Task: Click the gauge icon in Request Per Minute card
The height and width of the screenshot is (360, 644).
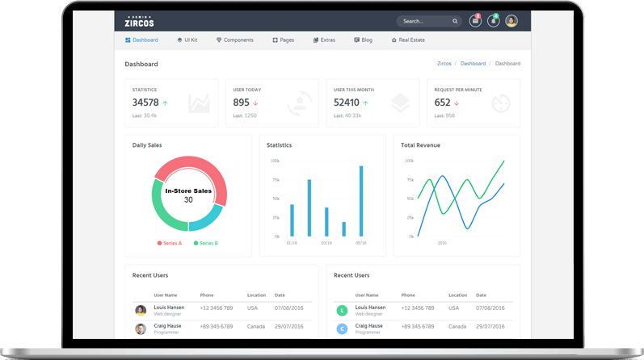Action: [501, 103]
